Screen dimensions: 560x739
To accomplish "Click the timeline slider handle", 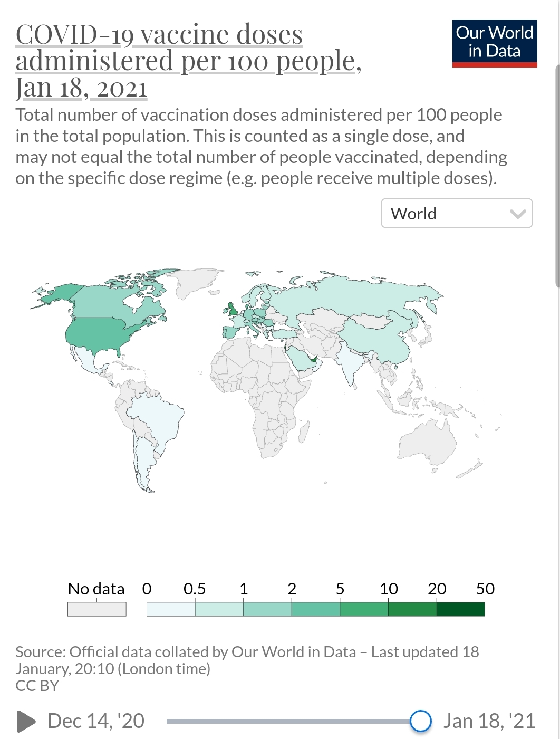I will coord(420,721).
